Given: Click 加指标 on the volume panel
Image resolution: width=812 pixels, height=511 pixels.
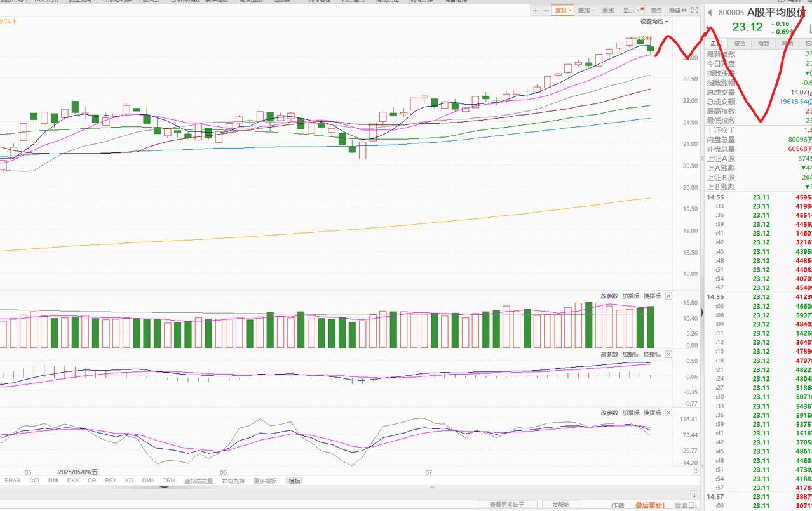Looking at the screenshot, I should 631,296.
